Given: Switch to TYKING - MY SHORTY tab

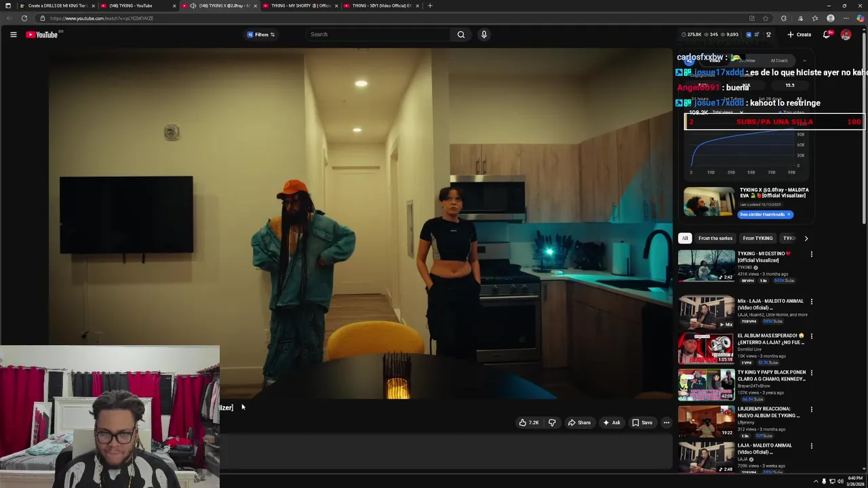Looking at the screenshot, I should tap(298, 5).
